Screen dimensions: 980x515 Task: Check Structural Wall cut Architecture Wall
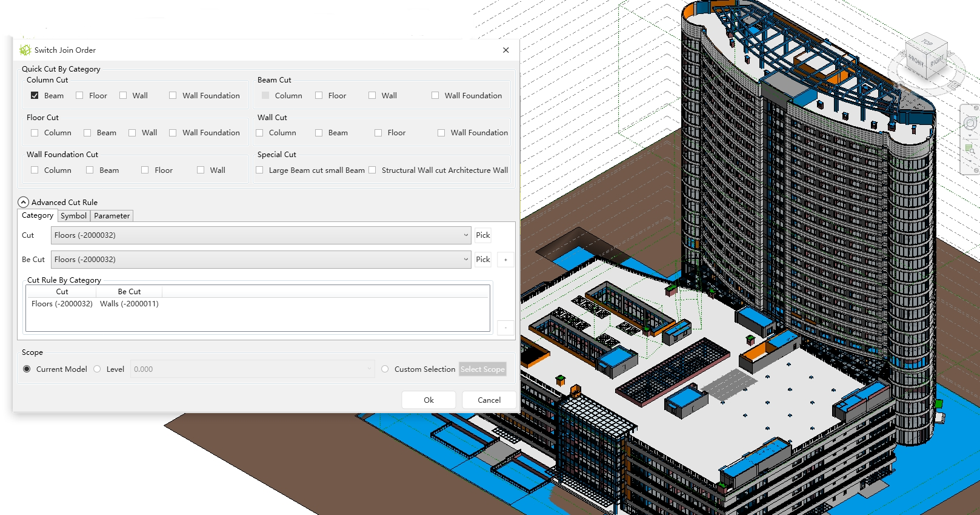point(373,170)
